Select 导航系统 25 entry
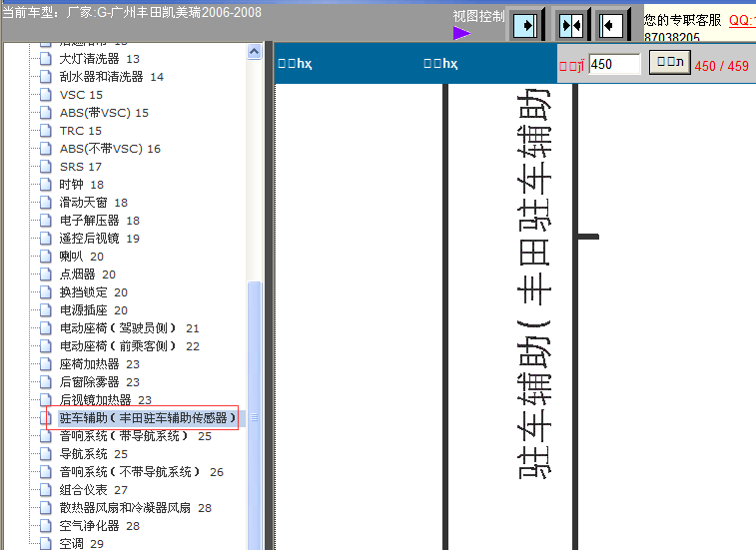This screenshot has height=550, width=756. (x=94, y=454)
